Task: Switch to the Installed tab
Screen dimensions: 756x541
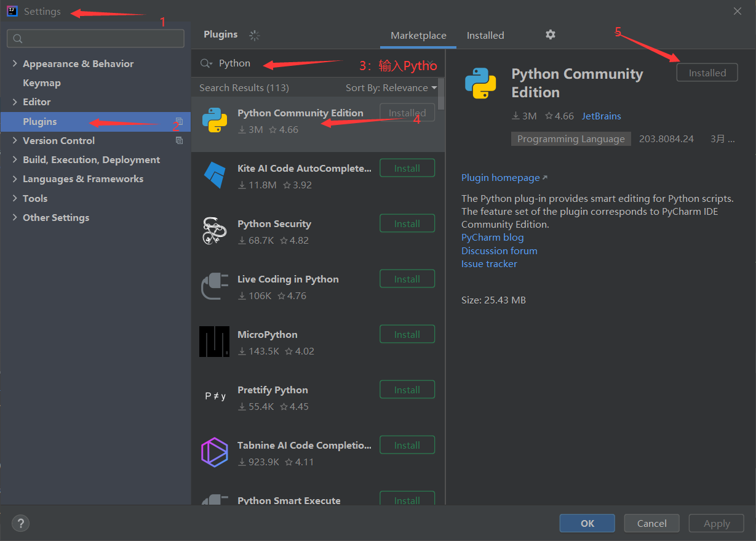Action: 485,35
